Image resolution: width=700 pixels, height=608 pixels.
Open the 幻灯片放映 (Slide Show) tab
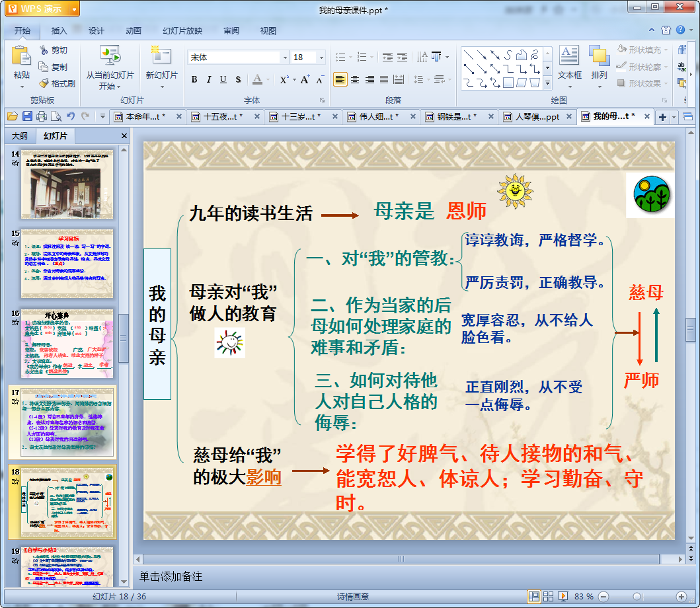click(182, 31)
